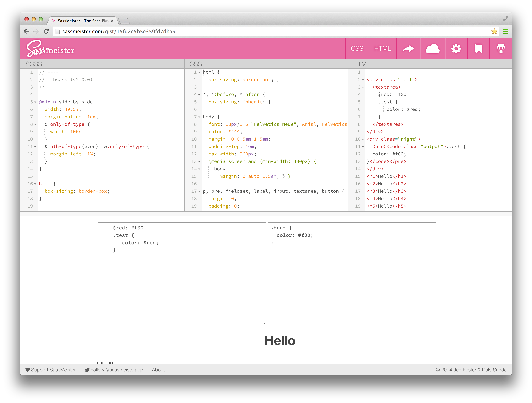The image size is (532, 403).
Task: Open the About footer link
Action: click(158, 370)
